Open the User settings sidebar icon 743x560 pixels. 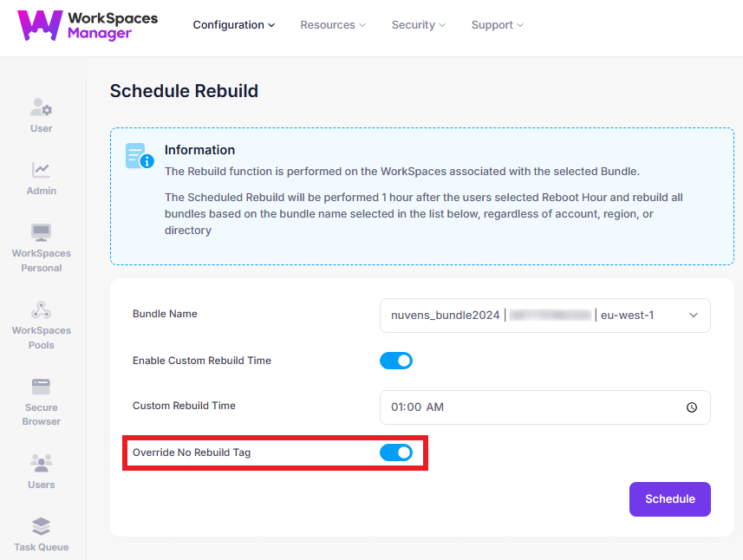[42, 108]
